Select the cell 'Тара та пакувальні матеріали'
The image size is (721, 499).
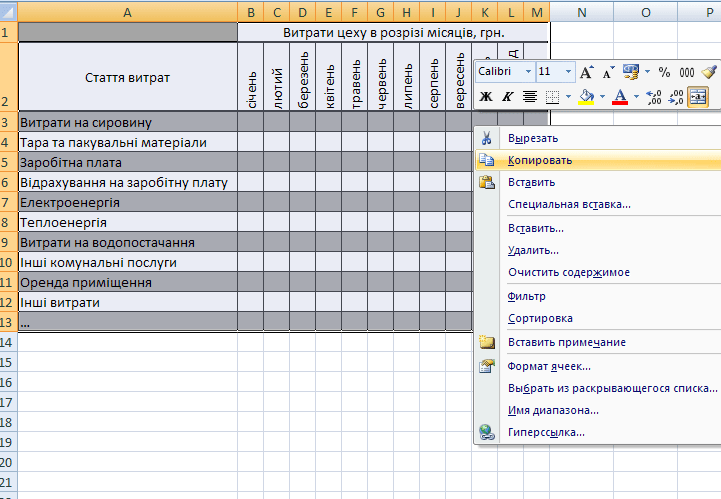pos(127,142)
